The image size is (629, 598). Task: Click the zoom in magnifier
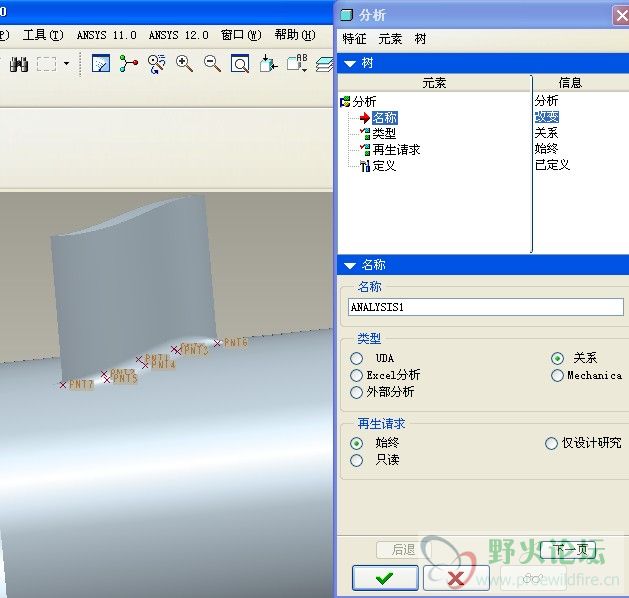(184, 64)
